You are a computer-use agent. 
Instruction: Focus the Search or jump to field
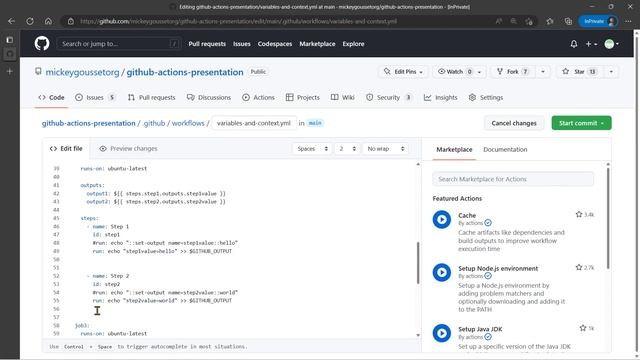[x=119, y=44]
